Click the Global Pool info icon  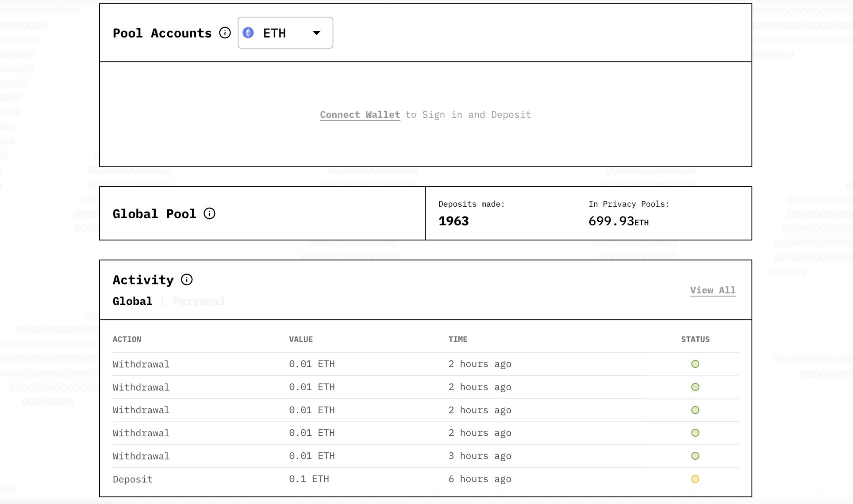coord(210,213)
